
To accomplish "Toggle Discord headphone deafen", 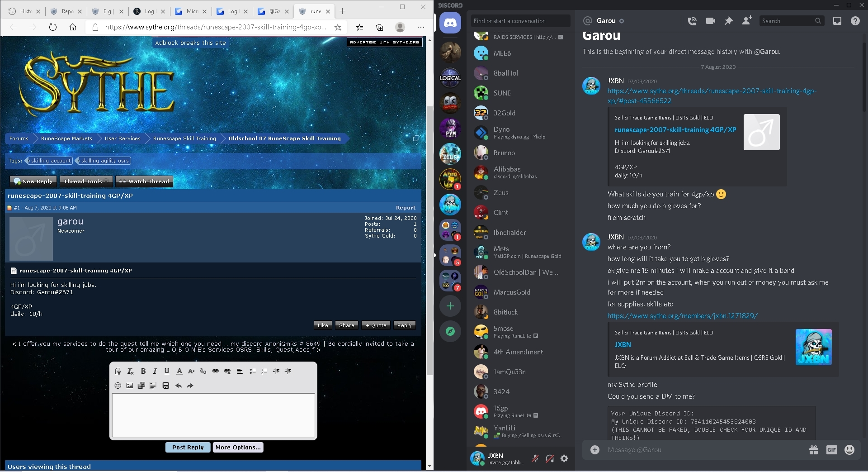I will point(550,458).
